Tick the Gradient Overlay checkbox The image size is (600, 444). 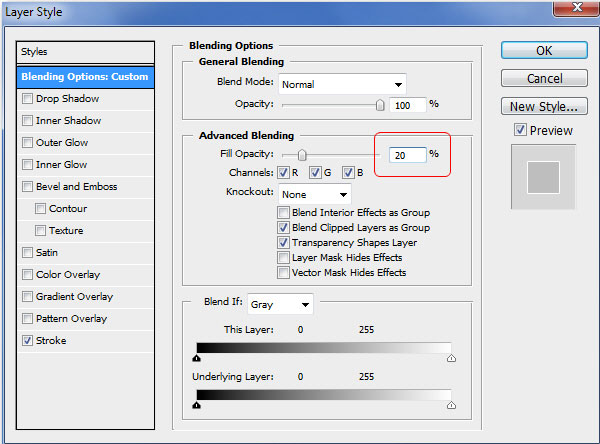(x=27, y=297)
